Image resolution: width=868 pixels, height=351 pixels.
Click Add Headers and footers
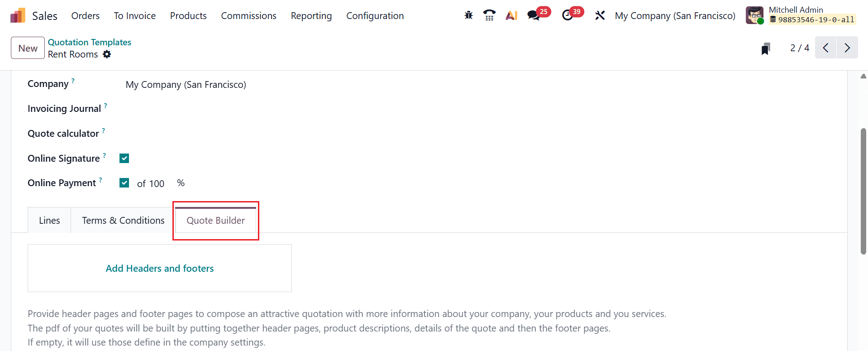coord(159,268)
